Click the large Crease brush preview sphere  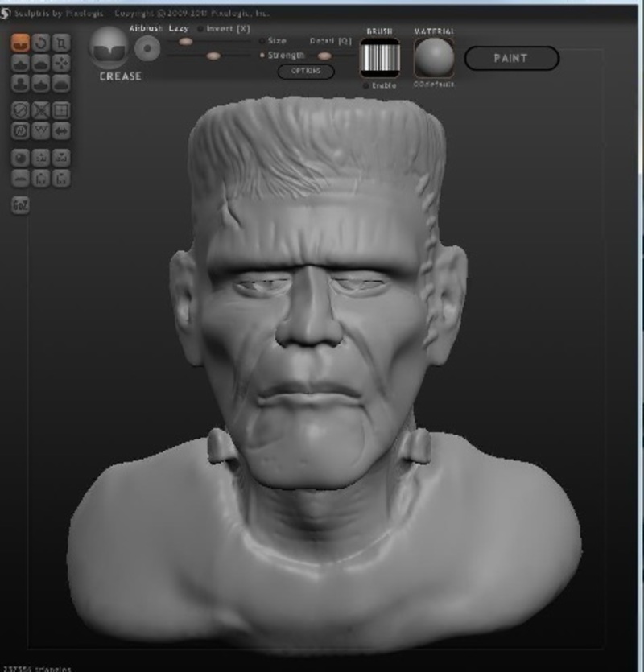pos(109,47)
